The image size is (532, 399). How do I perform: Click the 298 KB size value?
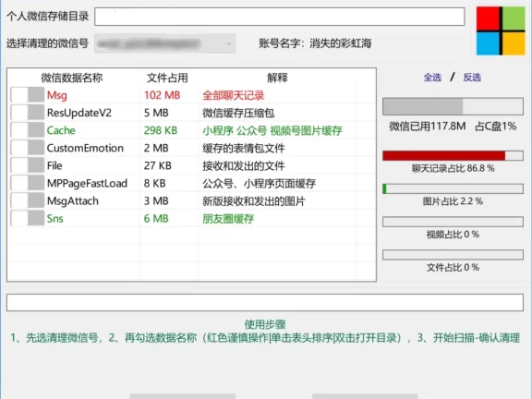pyautogui.click(x=161, y=130)
